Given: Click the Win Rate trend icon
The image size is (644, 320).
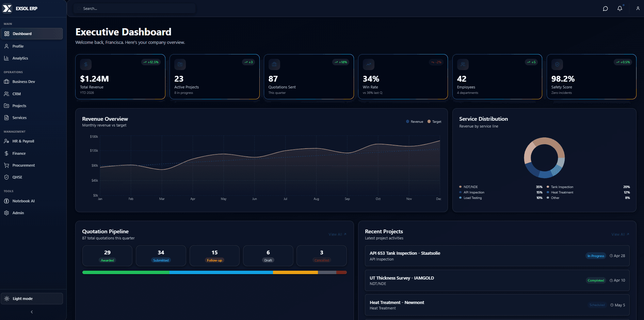Looking at the screenshot, I should tap(369, 64).
